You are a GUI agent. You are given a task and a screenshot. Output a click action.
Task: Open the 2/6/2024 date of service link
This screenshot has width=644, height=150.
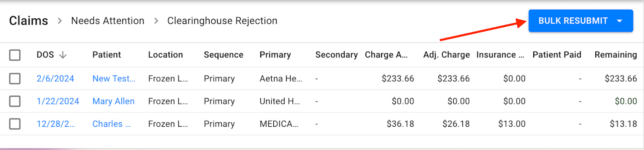[x=55, y=78]
